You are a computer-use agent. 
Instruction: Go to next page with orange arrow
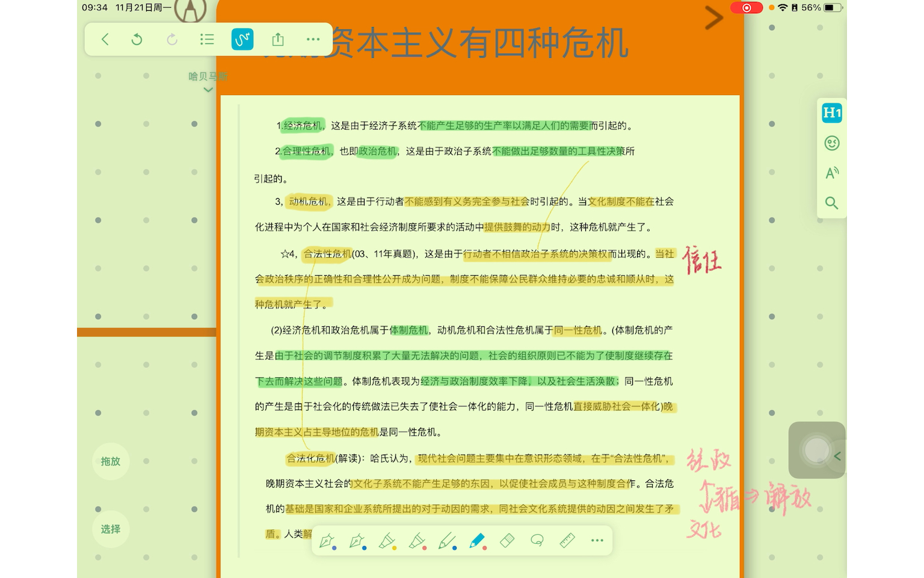coord(713,17)
